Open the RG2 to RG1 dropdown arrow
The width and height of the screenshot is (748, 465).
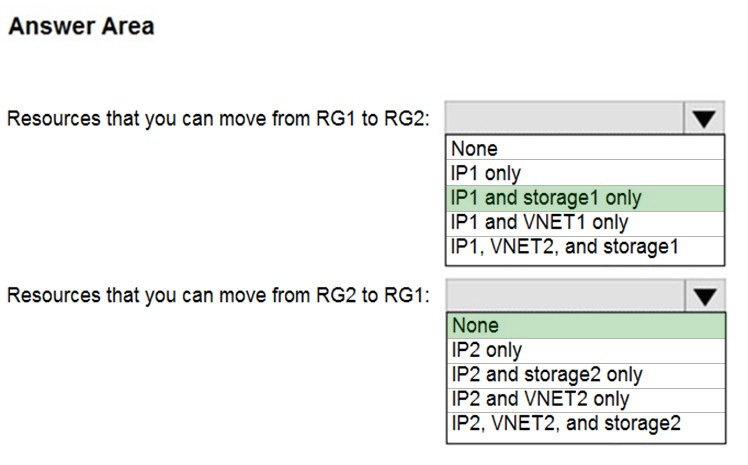[x=704, y=296]
